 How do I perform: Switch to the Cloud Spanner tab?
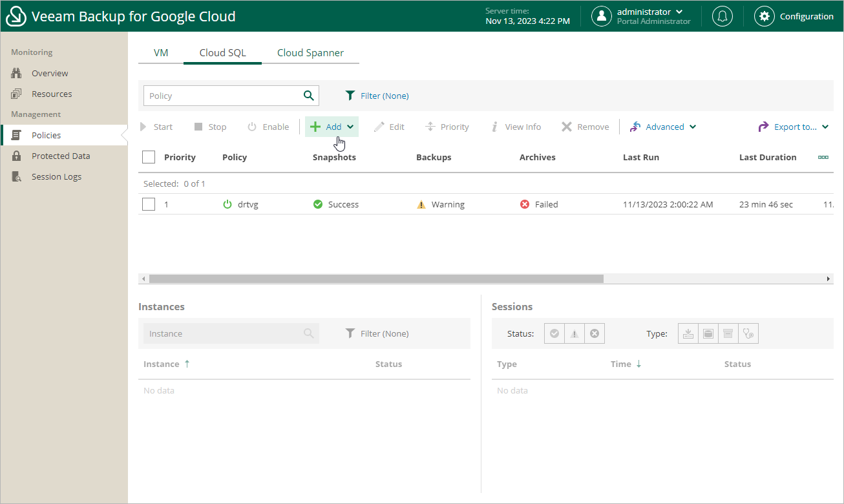tap(310, 53)
